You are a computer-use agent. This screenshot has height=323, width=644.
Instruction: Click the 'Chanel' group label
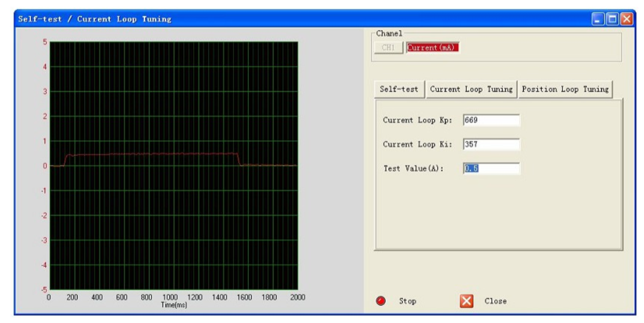point(389,33)
